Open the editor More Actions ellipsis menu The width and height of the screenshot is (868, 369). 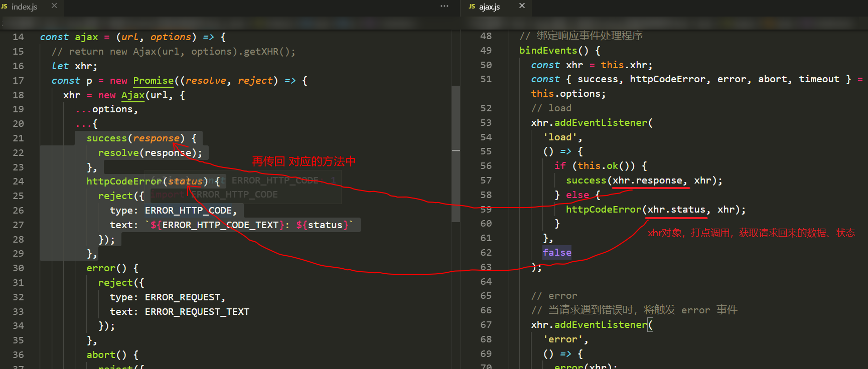coord(445,6)
